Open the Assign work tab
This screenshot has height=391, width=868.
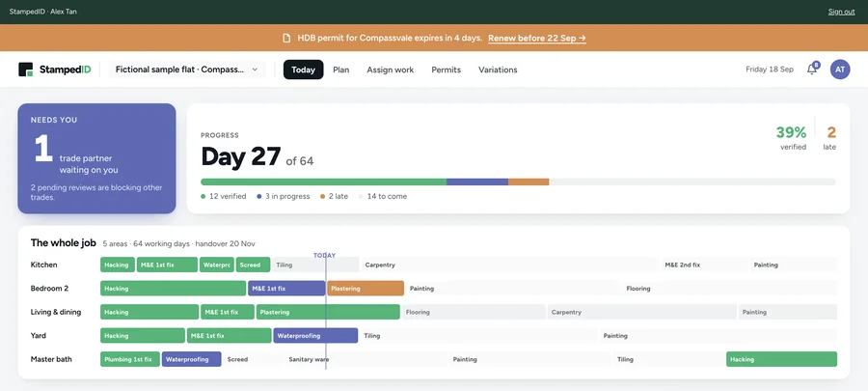click(391, 70)
